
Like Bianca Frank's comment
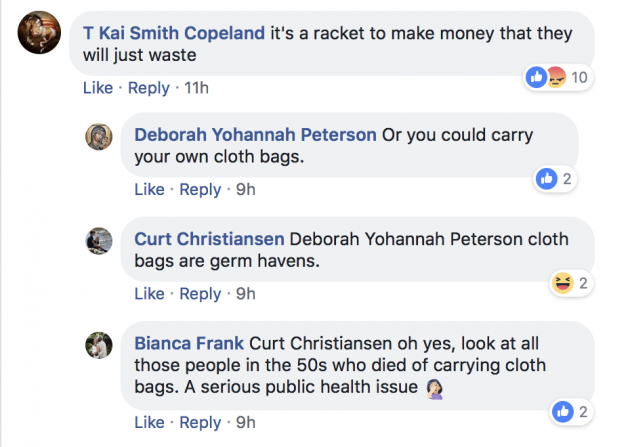tap(149, 422)
